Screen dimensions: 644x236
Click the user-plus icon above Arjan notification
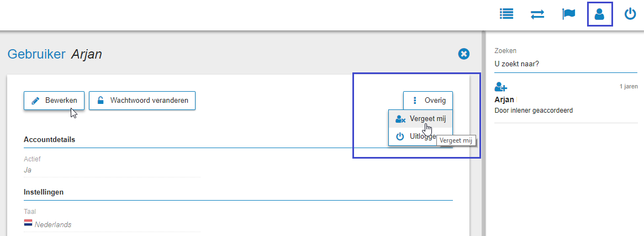pyautogui.click(x=501, y=87)
